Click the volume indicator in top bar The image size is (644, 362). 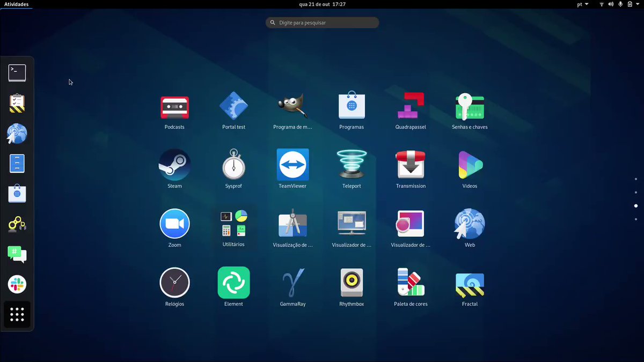611,4
